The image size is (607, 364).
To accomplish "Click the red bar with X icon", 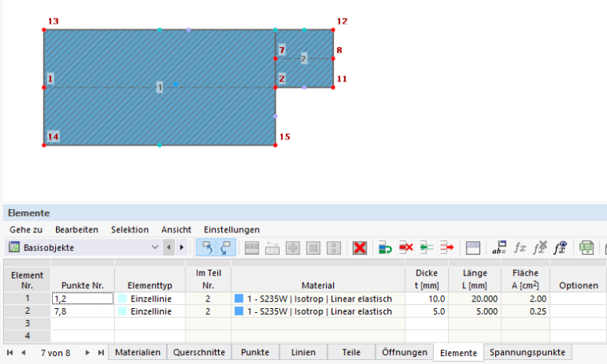I will pyautogui.click(x=406, y=247).
